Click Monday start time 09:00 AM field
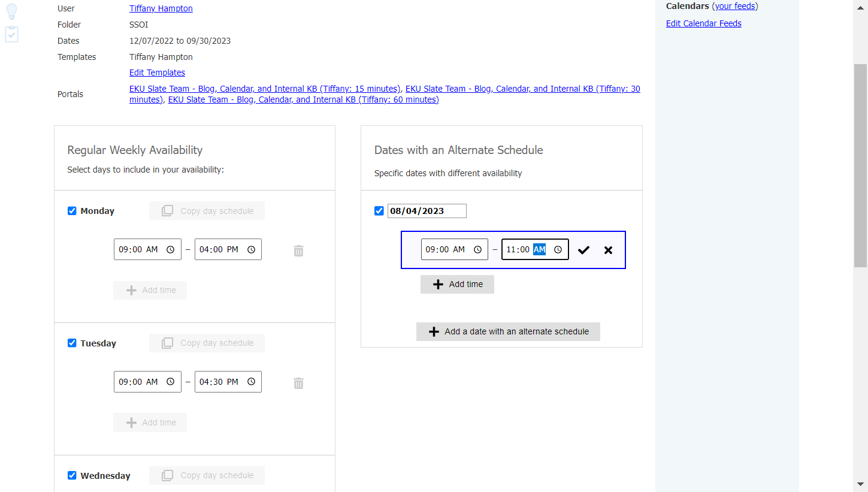Image resolution: width=868 pixels, height=492 pixels. pos(147,249)
